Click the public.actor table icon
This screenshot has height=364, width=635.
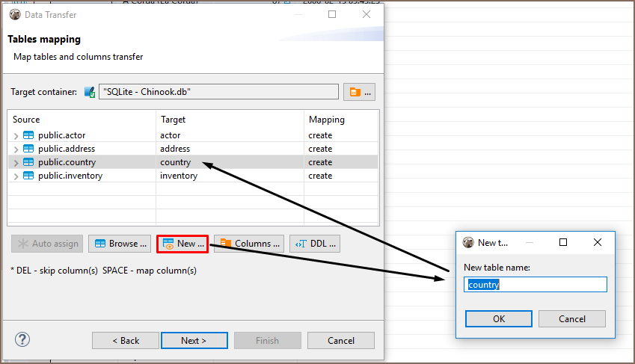pyautogui.click(x=28, y=135)
